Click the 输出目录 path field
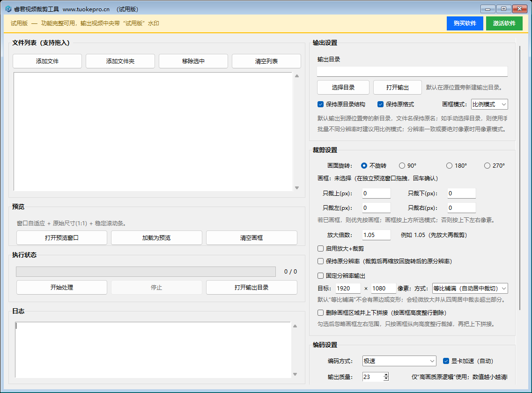Screen dimensions: 532x393 pyautogui.click(x=412, y=72)
